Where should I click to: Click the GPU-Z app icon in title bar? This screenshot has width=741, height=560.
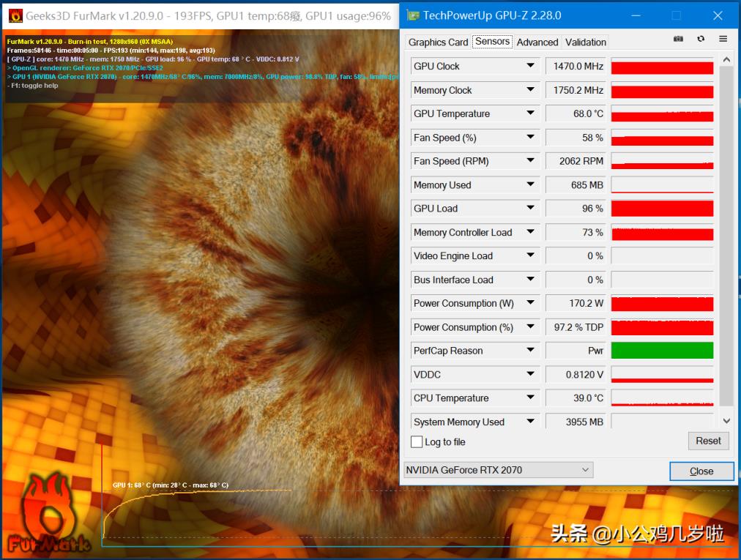tap(413, 15)
